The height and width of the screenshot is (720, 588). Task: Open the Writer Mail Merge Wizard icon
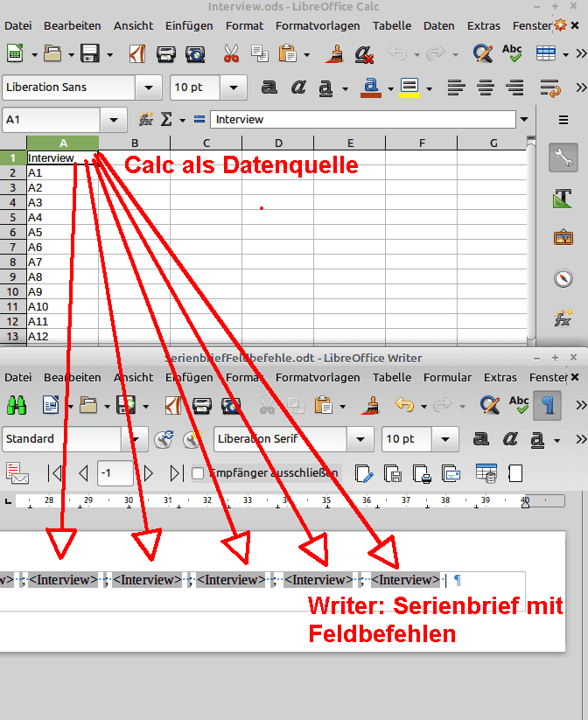click(x=17, y=473)
